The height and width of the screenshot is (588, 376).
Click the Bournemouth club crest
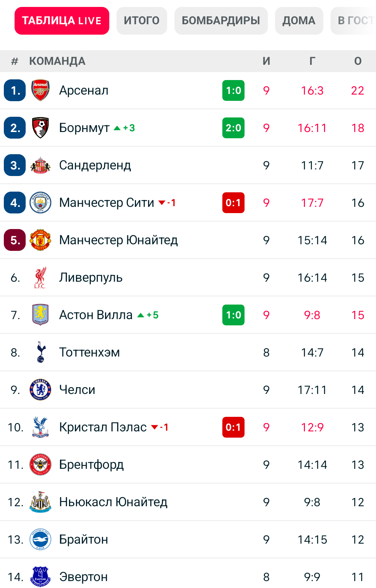[x=41, y=128]
